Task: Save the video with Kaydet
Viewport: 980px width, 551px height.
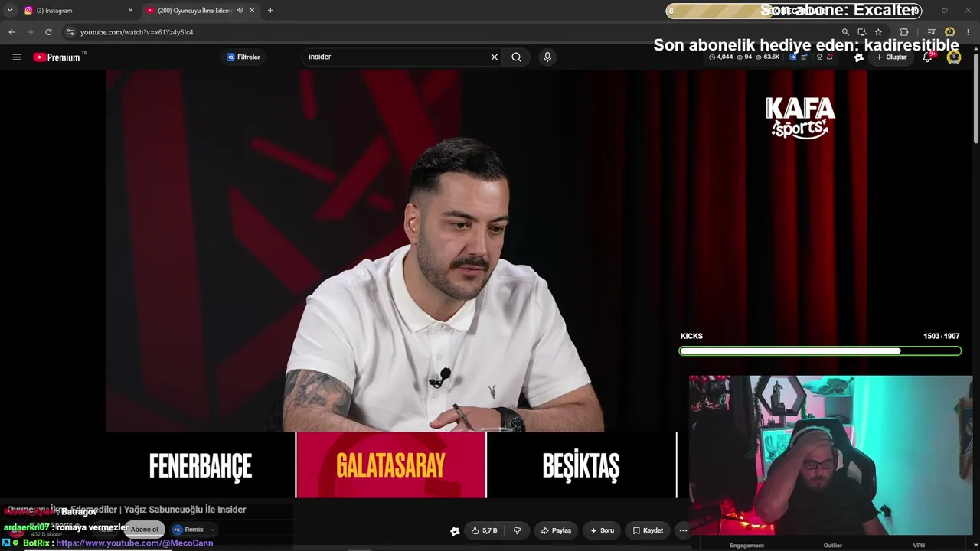Action: (648, 530)
